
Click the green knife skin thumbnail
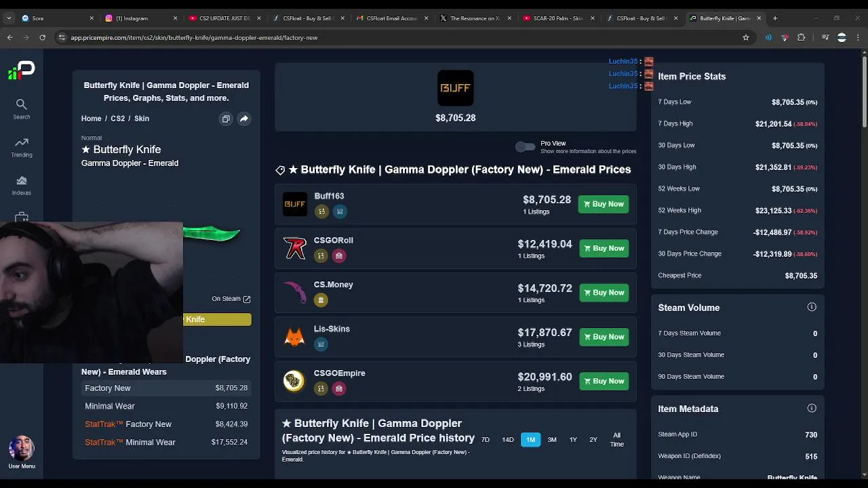(211, 235)
